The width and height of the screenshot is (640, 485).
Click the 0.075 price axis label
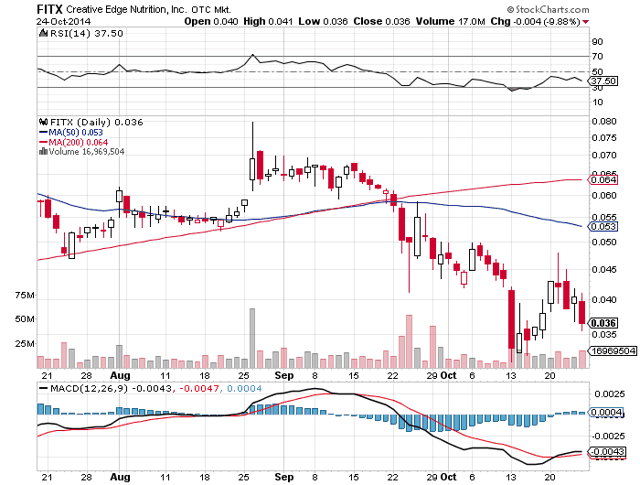click(x=604, y=138)
